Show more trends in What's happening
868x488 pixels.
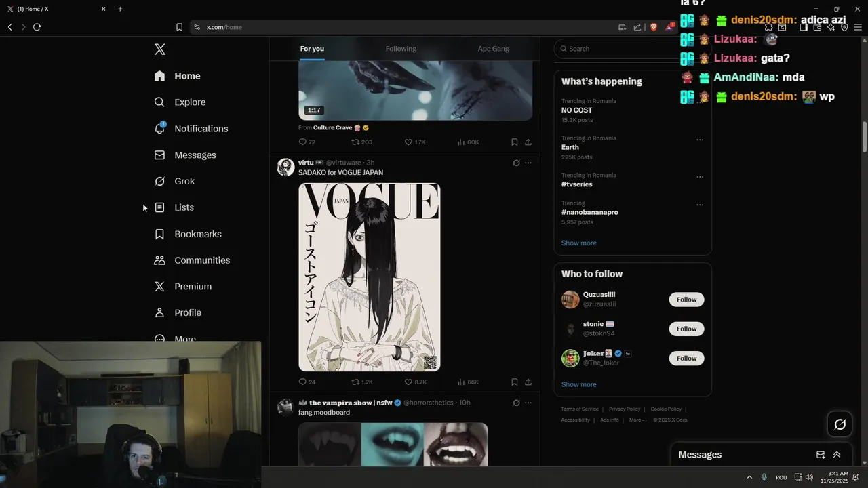click(x=579, y=243)
